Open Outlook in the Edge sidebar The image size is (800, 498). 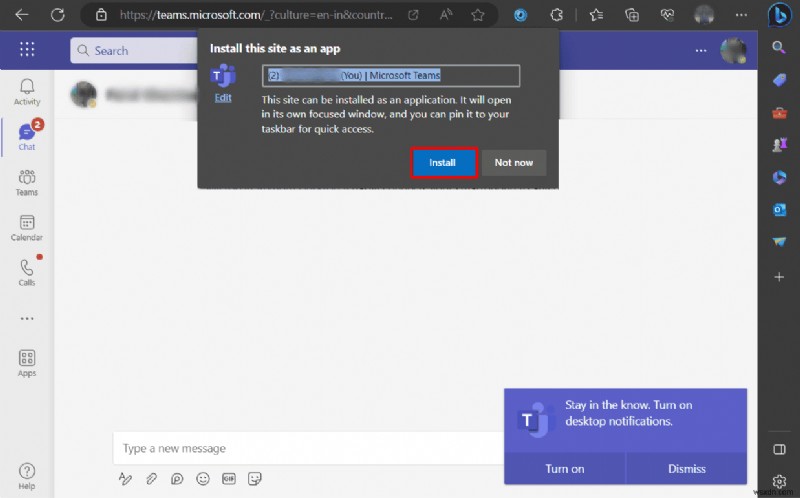click(x=779, y=210)
